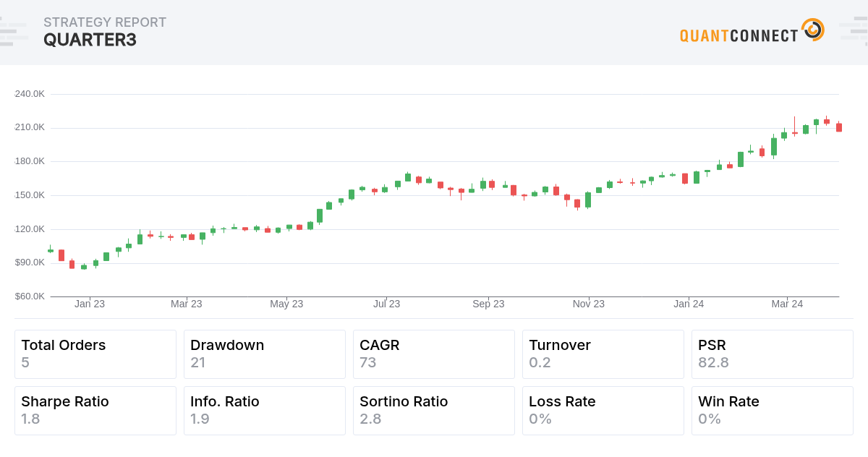Select the PSR value 82.8

pyautogui.click(x=713, y=362)
